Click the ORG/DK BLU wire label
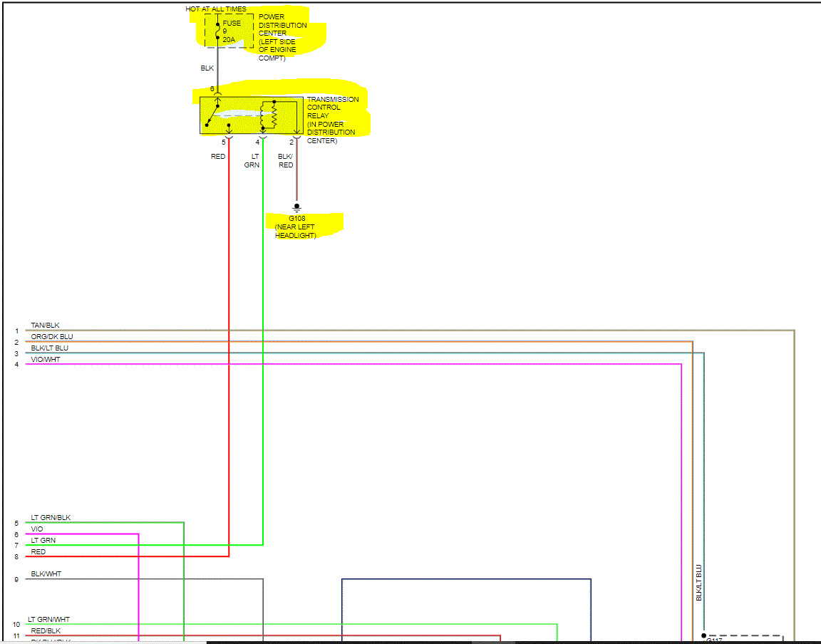The height and width of the screenshot is (644, 821). pos(52,337)
